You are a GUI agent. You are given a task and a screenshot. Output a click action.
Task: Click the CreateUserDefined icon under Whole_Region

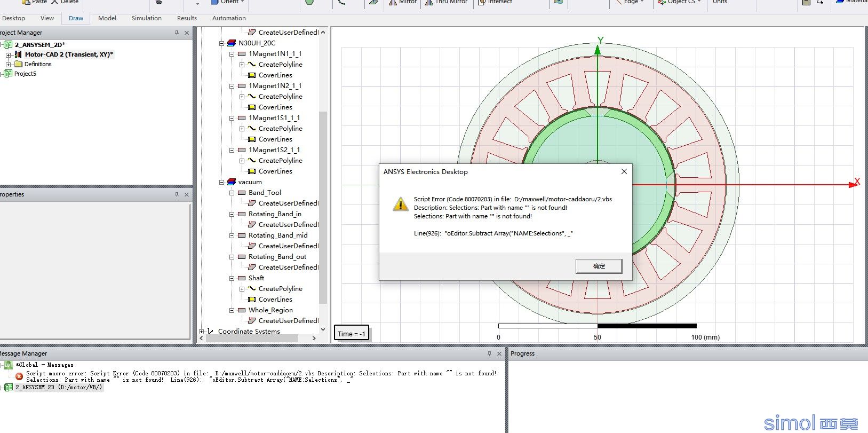252,321
